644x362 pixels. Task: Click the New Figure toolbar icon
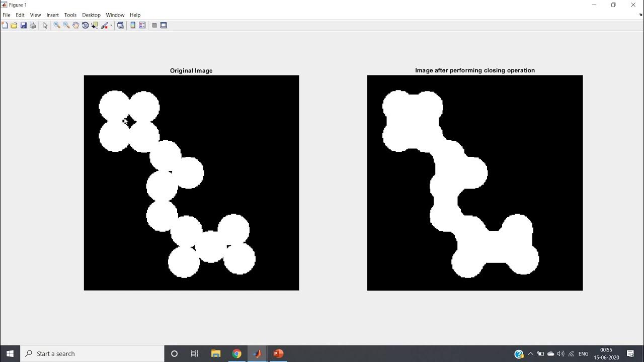[x=5, y=25]
